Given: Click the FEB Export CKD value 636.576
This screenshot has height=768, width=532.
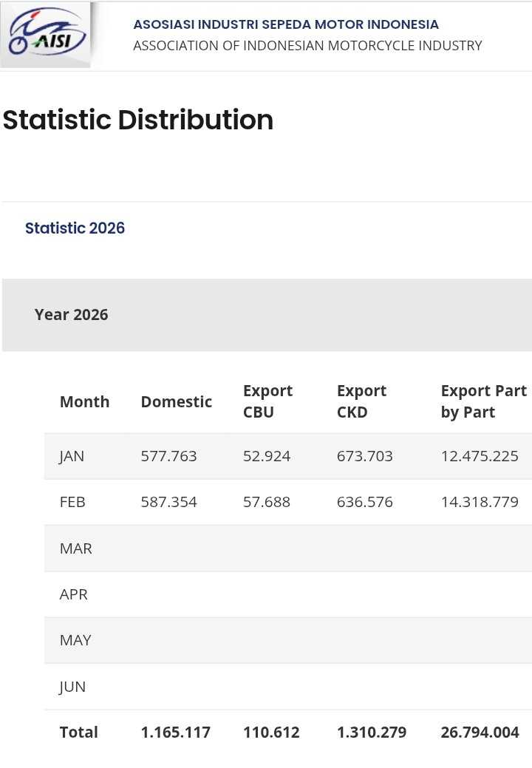Looking at the screenshot, I should (x=364, y=502).
